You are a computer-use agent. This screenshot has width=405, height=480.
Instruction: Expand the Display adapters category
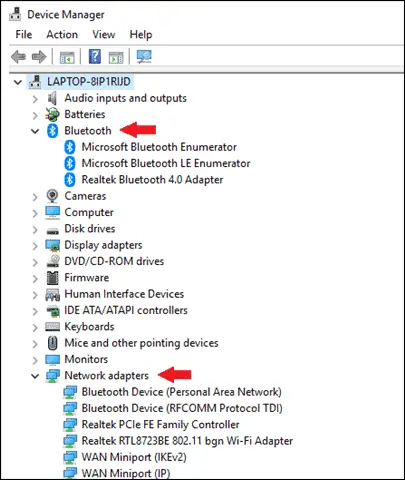pos(35,246)
